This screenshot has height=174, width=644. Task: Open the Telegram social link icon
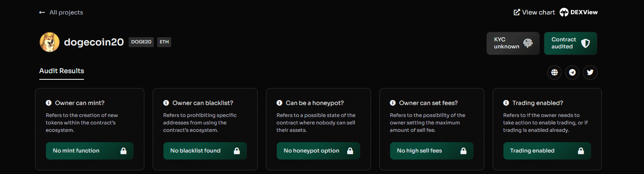click(x=572, y=72)
